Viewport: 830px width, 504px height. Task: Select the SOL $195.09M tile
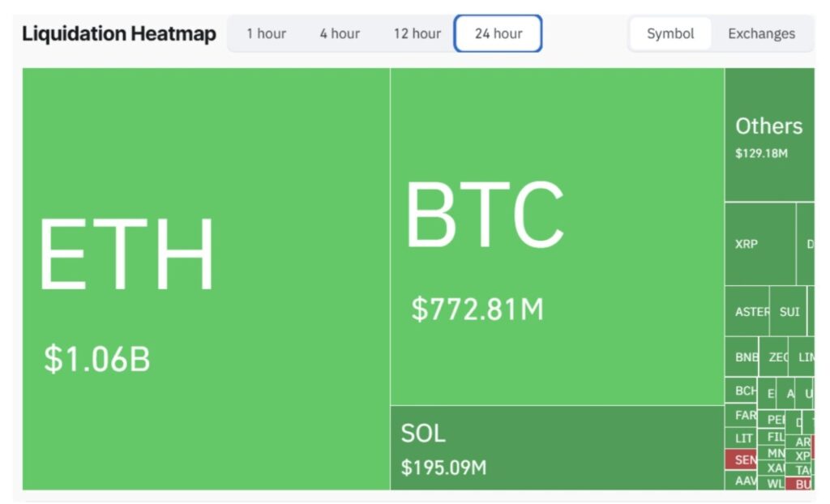click(557, 447)
